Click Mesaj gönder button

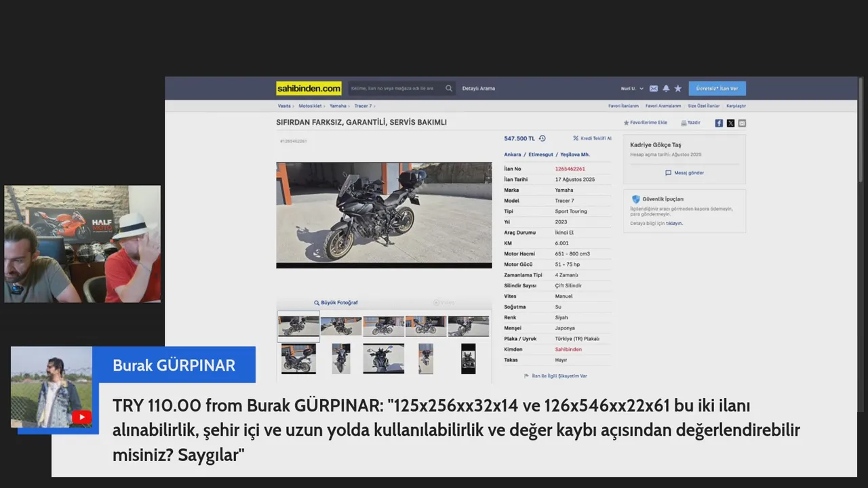click(x=684, y=173)
